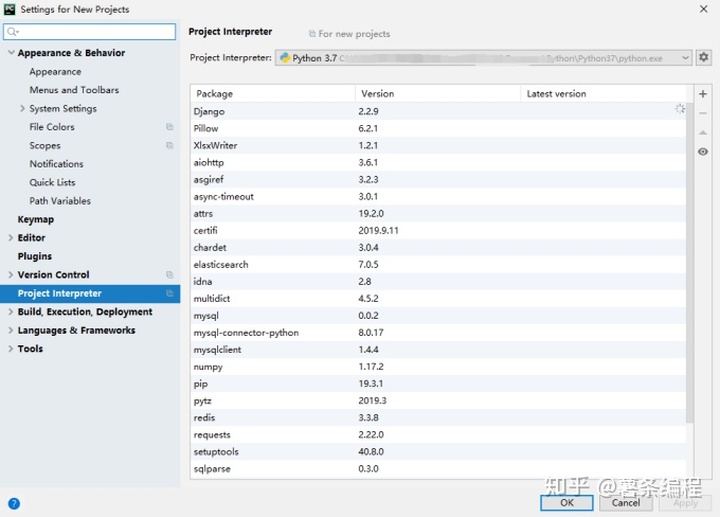Viewport: 720px width, 517px height.
Task: Click the Cancel button
Action: click(625, 502)
